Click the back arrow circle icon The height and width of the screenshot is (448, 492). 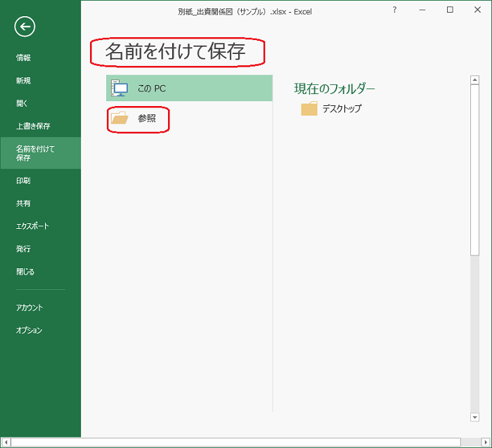(x=25, y=27)
